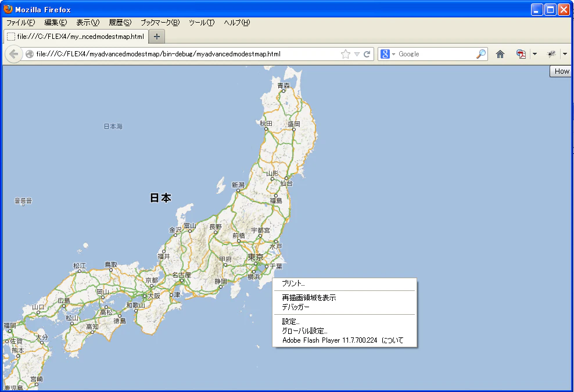This screenshot has width=574, height=392.
Task: Maximize the Firefox window
Action: pos(550,9)
